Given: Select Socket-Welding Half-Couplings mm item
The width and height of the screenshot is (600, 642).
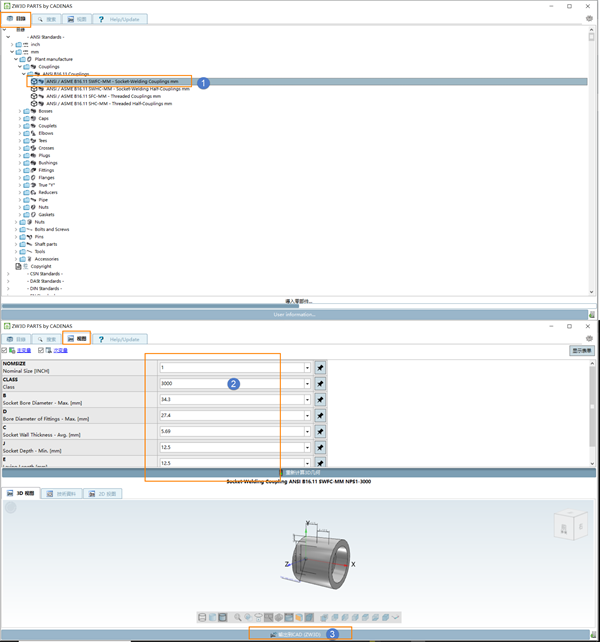Looking at the screenshot, I should pyautogui.click(x=118, y=89).
